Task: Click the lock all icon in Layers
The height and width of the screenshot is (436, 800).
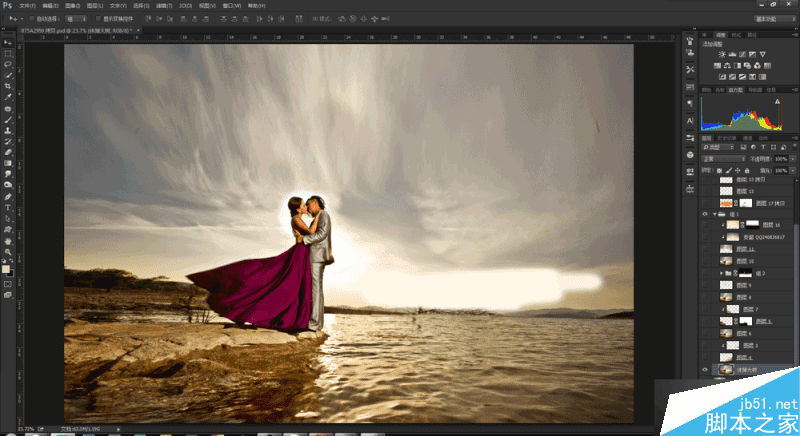Action: 747,170
